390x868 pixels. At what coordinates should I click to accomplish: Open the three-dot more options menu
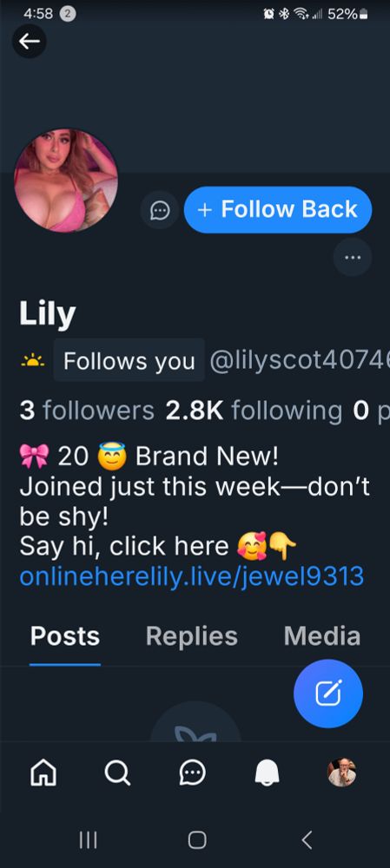click(353, 257)
